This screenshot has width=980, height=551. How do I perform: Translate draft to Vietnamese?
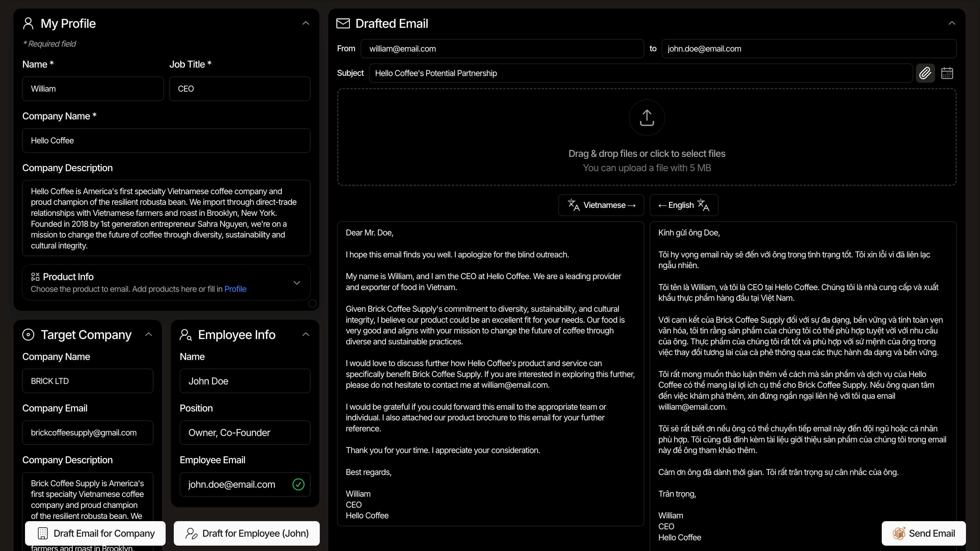601,205
